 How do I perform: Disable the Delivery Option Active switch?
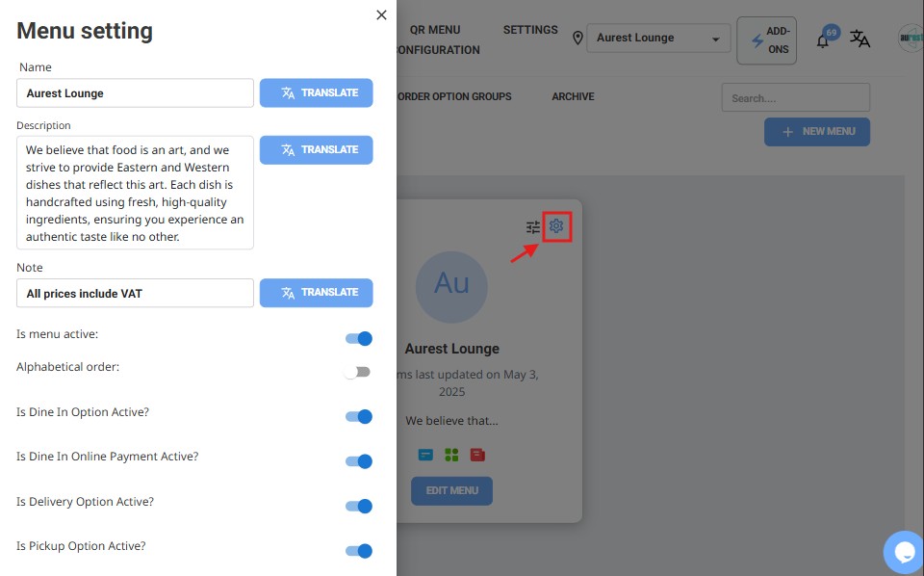[x=358, y=507]
